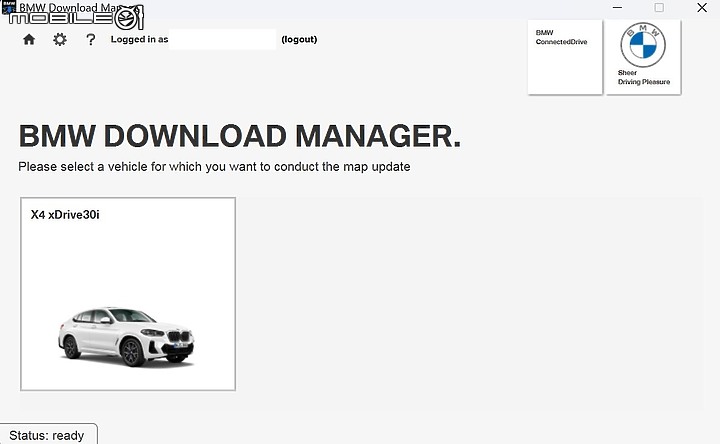The width and height of the screenshot is (720, 444).
Task: Click the 'Logged in as' label
Action: [x=139, y=39]
